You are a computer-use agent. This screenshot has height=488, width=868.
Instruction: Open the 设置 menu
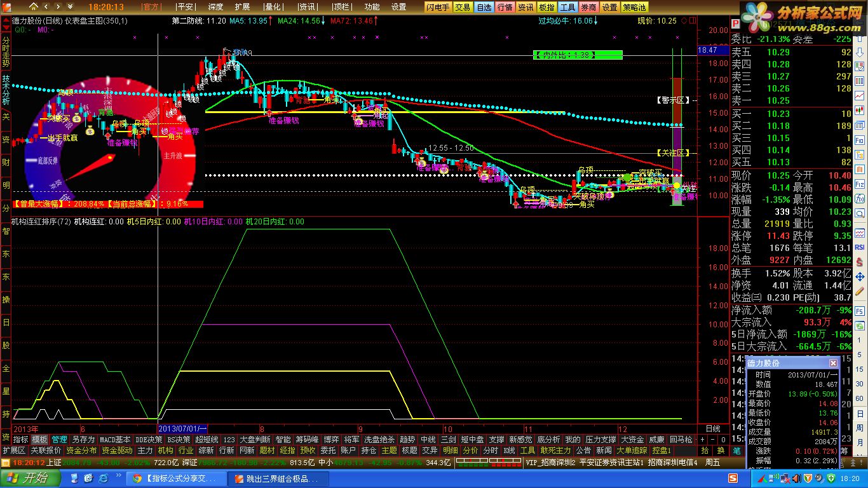coord(398,7)
